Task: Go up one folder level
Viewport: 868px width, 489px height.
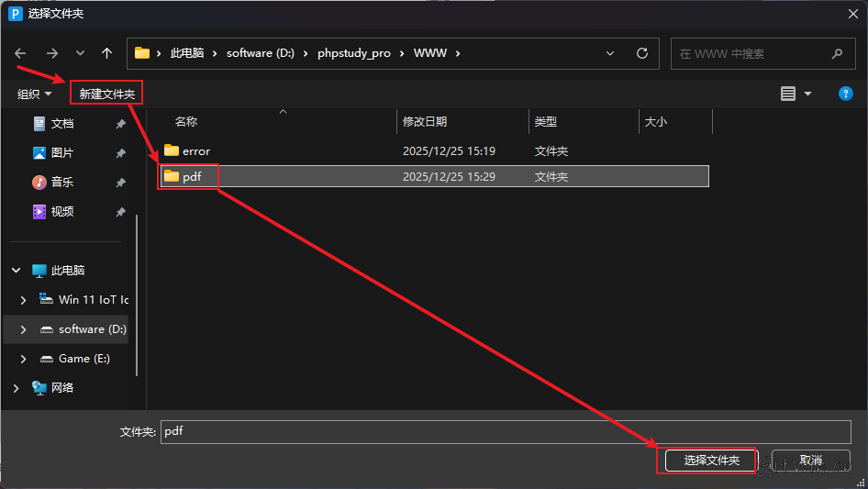Action: tap(106, 53)
